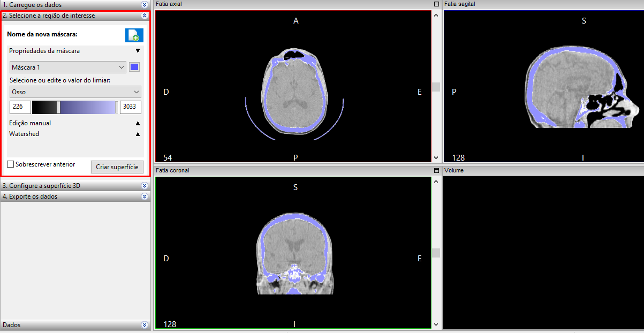Click the sagittal slice number 128
Screen dimensions: 644x333
458,157
